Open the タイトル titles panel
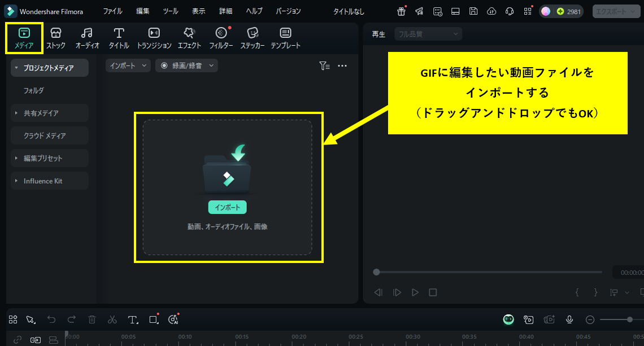This screenshot has height=346, width=644. tap(119, 38)
